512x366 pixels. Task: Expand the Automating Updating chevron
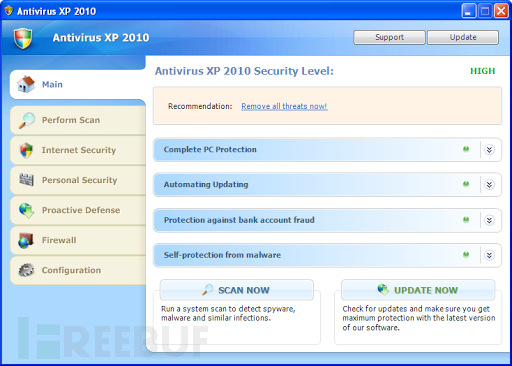489,184
